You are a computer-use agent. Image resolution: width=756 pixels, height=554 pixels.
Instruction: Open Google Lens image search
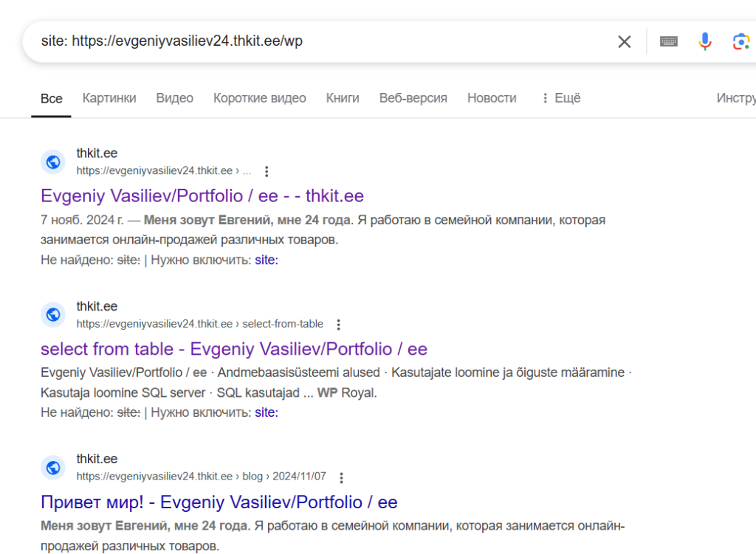coord(741,42)
